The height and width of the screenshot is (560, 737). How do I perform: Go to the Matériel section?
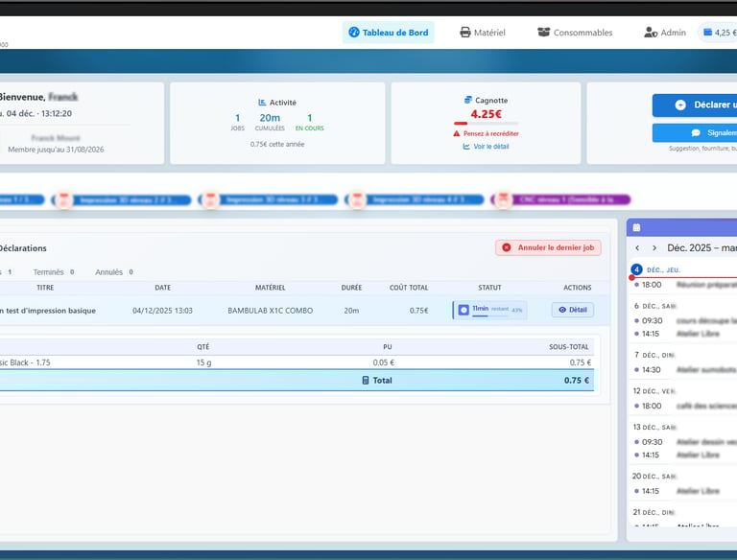[483, 33]
